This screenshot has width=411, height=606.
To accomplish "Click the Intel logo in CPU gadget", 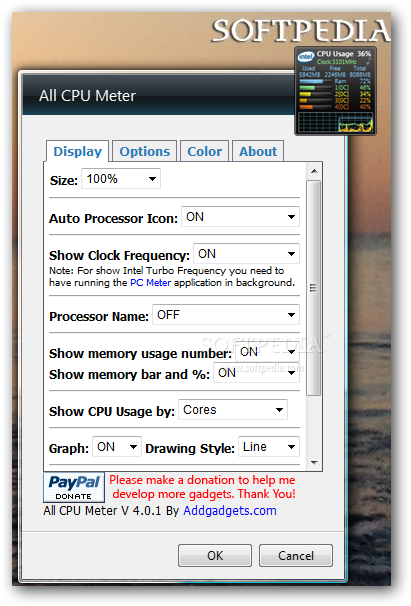I will coord(306,57).
